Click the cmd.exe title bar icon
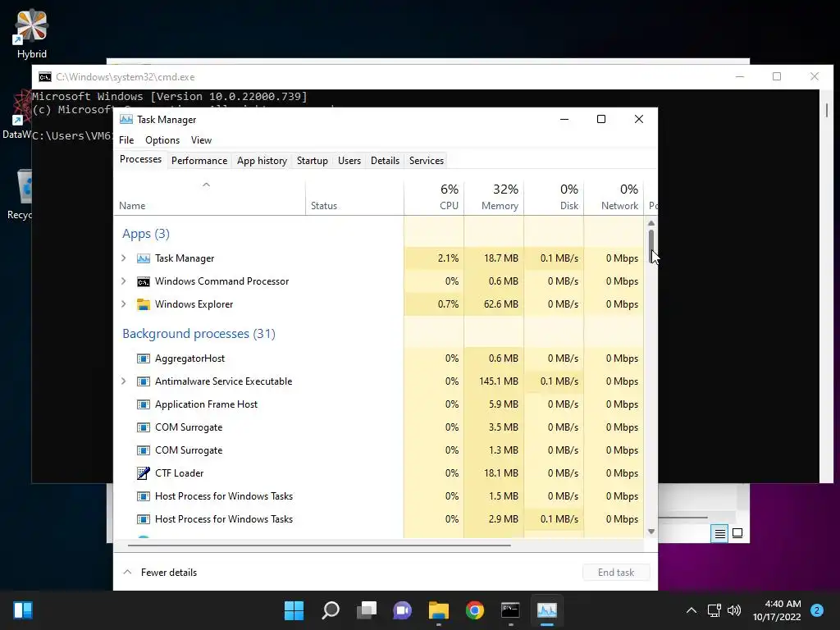 [x=45, y=77]
